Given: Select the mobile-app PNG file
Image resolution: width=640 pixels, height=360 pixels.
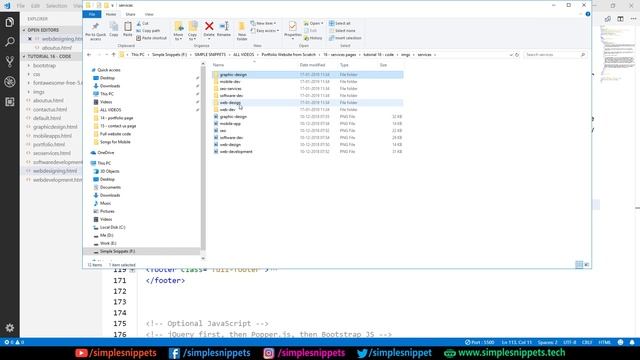Looking at the screenshot, I should (230, 124).
